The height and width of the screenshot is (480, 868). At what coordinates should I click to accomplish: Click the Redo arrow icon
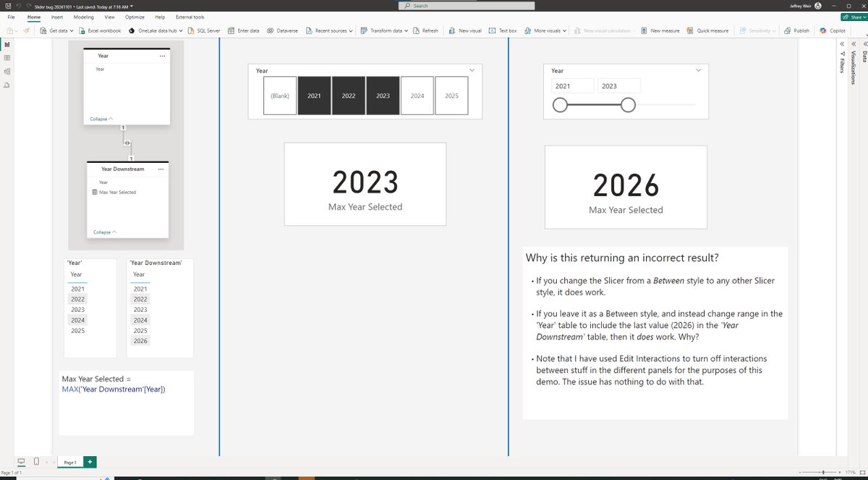pyautogui.click(x=27, y=5)
